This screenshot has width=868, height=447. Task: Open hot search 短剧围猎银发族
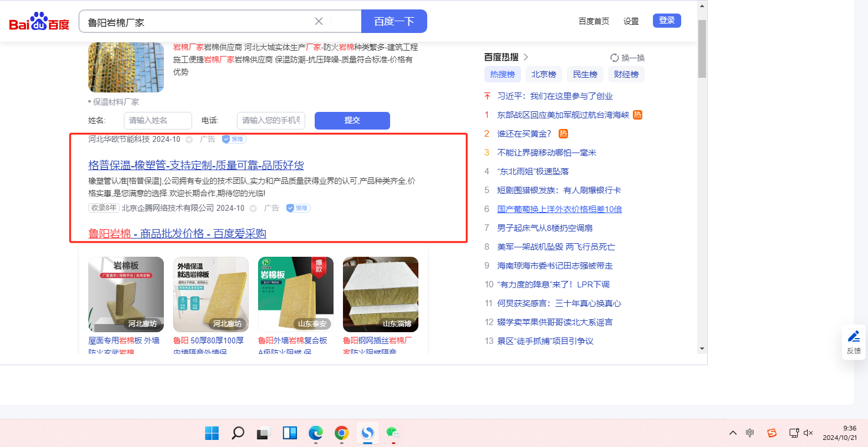pos(559,190)
